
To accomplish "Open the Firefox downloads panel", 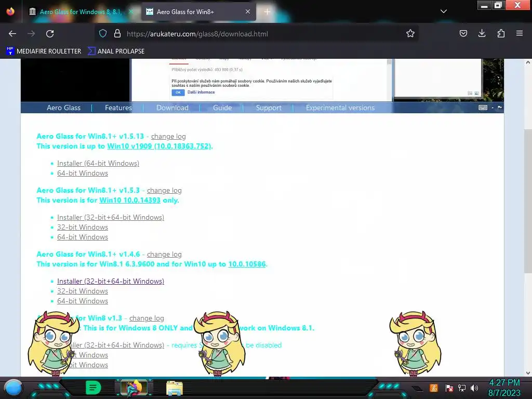I will [x=482, y=34].
